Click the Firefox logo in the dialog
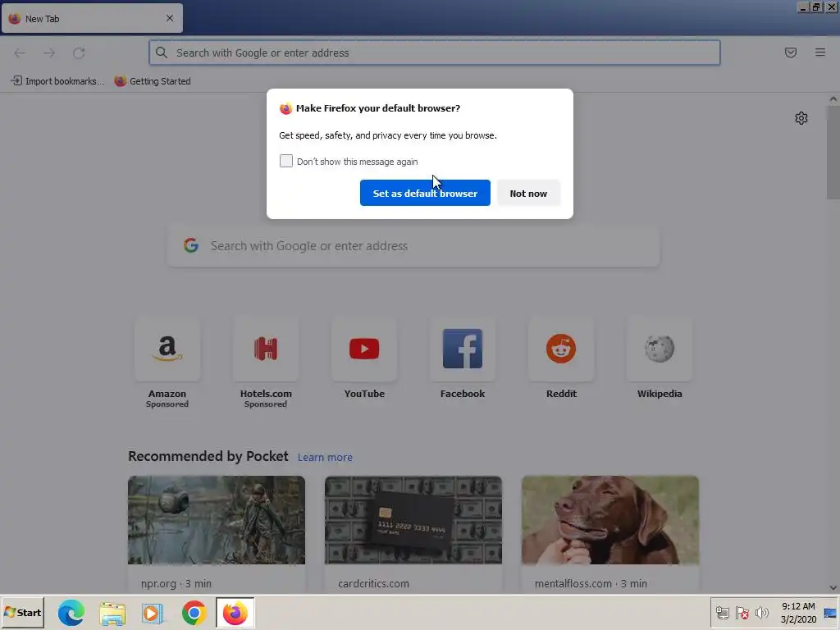Image resolution: width=840 pixels, height=630 pixels. click(285, 108)
